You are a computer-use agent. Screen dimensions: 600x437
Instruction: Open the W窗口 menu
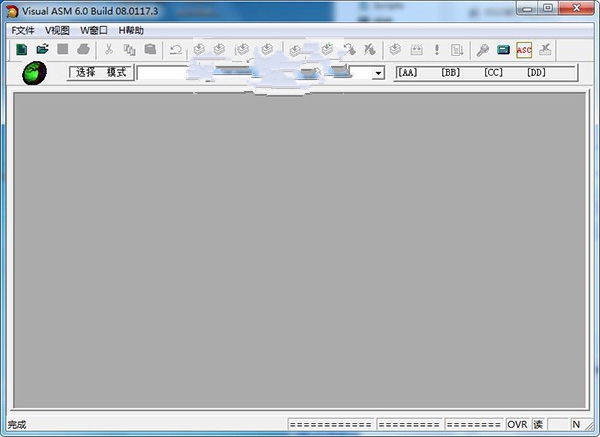pyautogui.click(x=94, y=31)
